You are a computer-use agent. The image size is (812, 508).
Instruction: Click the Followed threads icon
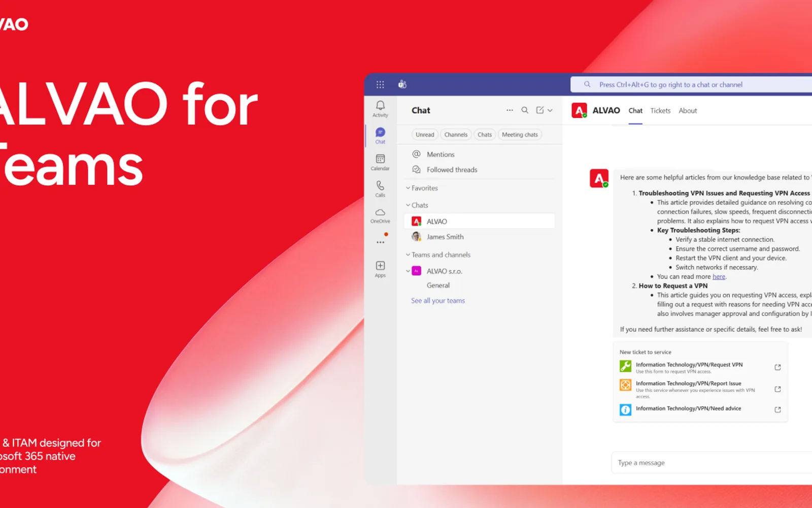click(417, 169)
